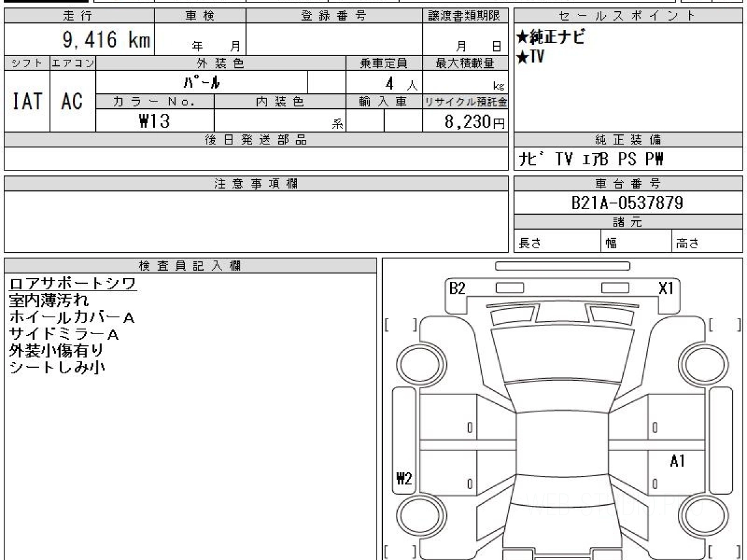This screenshot has width=747, height=560.
Task: Select the 走行 header cell
Action: tap(78, 16)
